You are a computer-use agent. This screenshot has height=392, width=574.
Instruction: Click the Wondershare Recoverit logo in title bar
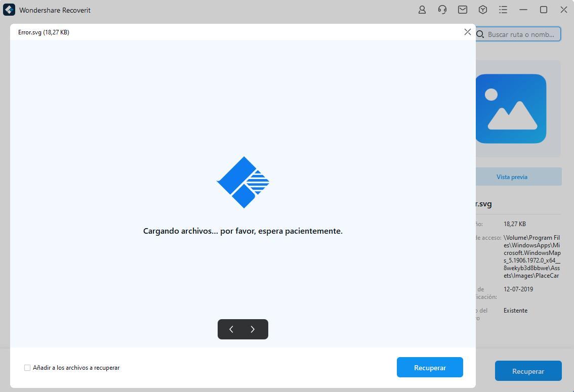[x=9, y=10]
